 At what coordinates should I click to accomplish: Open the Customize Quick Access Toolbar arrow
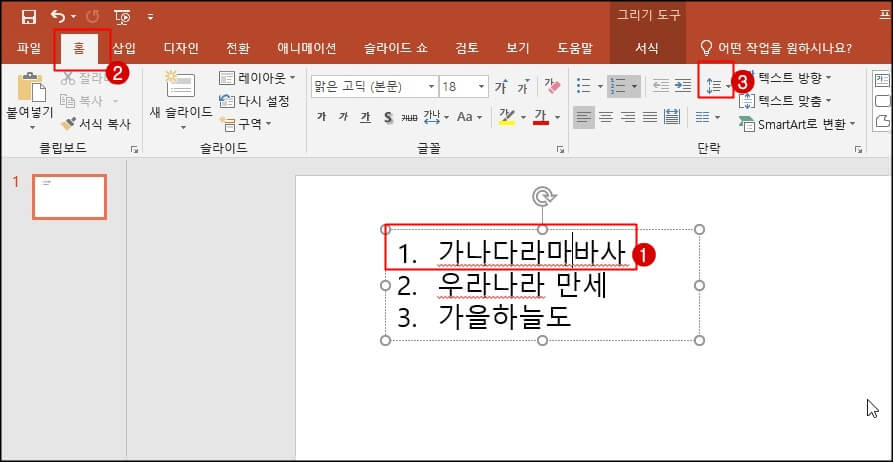[x=150, y=17]
